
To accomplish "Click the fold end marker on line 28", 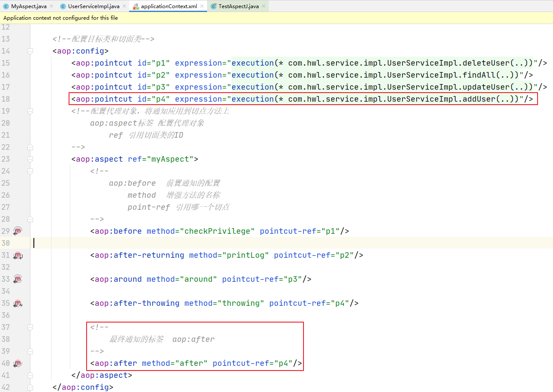I will click(x=30, y=219).
